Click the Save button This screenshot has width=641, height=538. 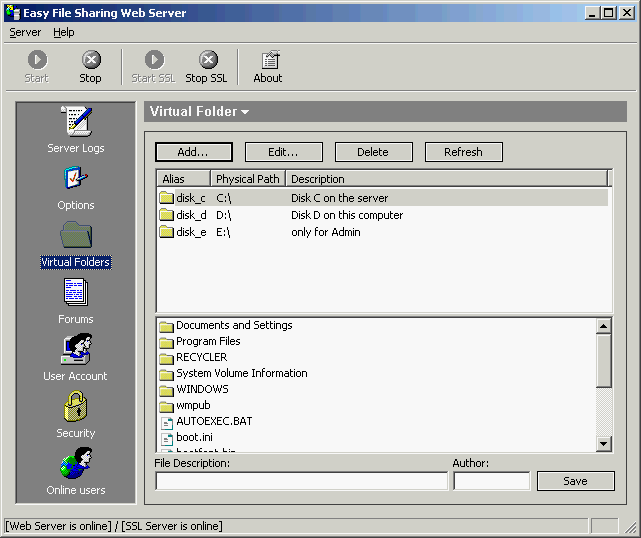(x=576, y=481)
